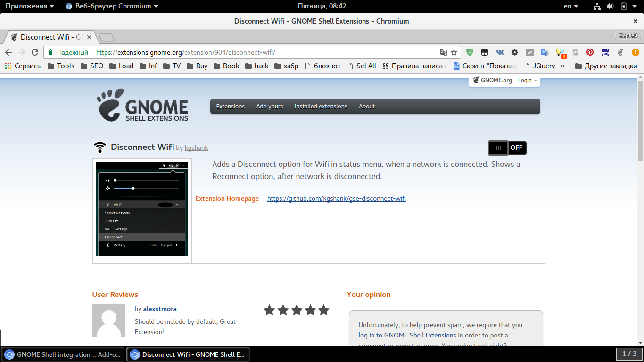This screenshot has width=644, height=362.
Task: Open the Pinterest extension button
Action: 590,52
